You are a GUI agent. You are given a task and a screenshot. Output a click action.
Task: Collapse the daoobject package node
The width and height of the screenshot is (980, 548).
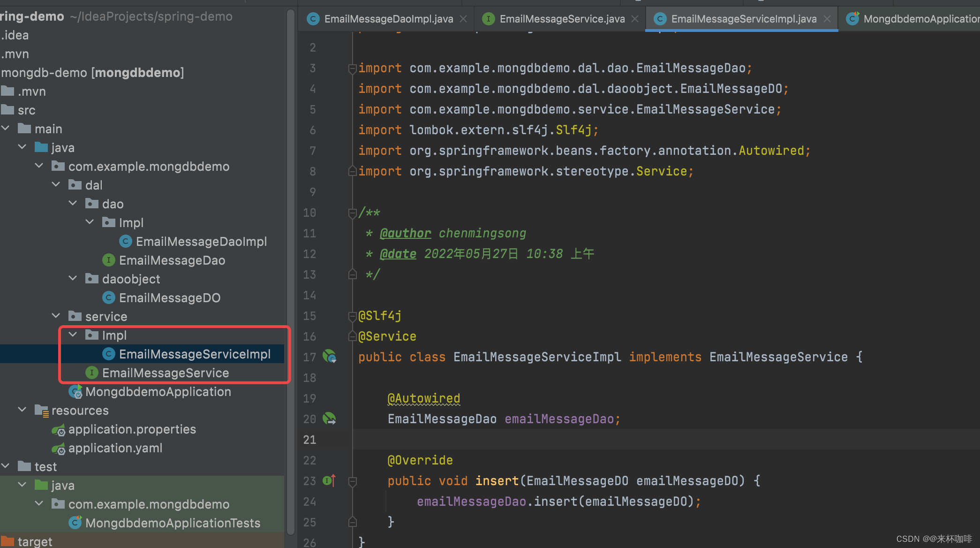click(x=73, y=278)
